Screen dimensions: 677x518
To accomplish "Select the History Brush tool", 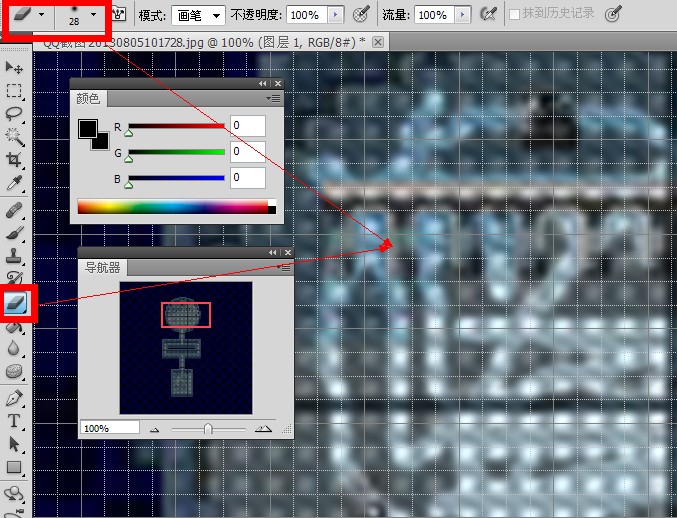I will (x=14, y=277).
